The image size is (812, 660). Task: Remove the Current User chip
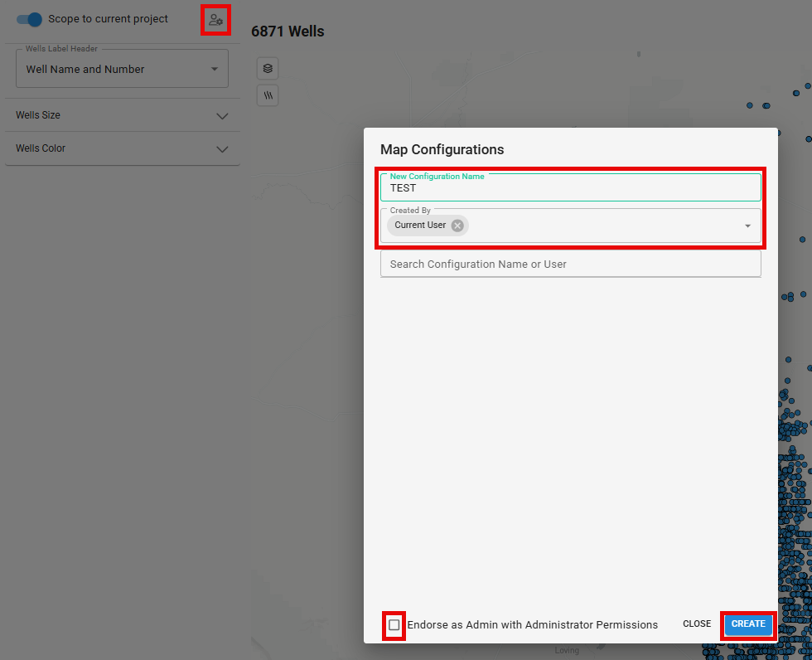(457, 226)
